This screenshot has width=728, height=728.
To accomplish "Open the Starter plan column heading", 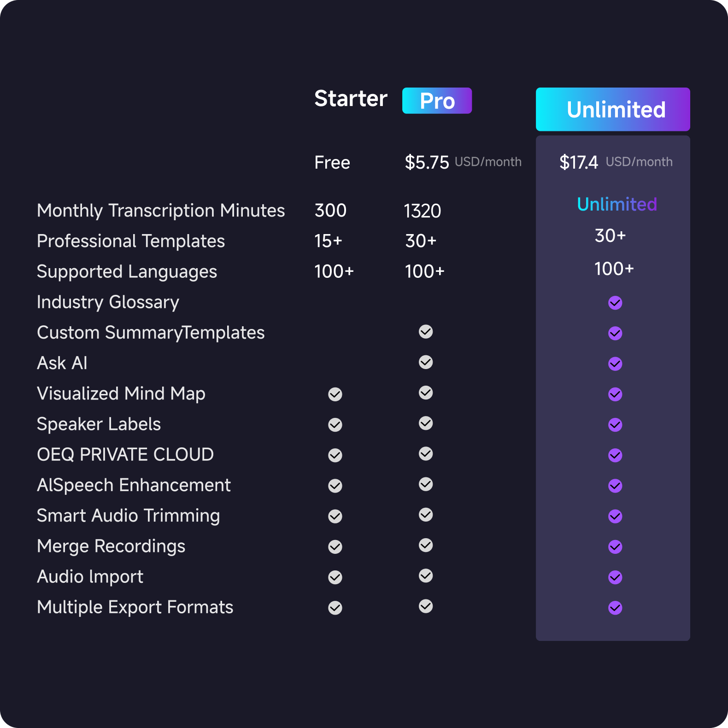I will (351, 99).
